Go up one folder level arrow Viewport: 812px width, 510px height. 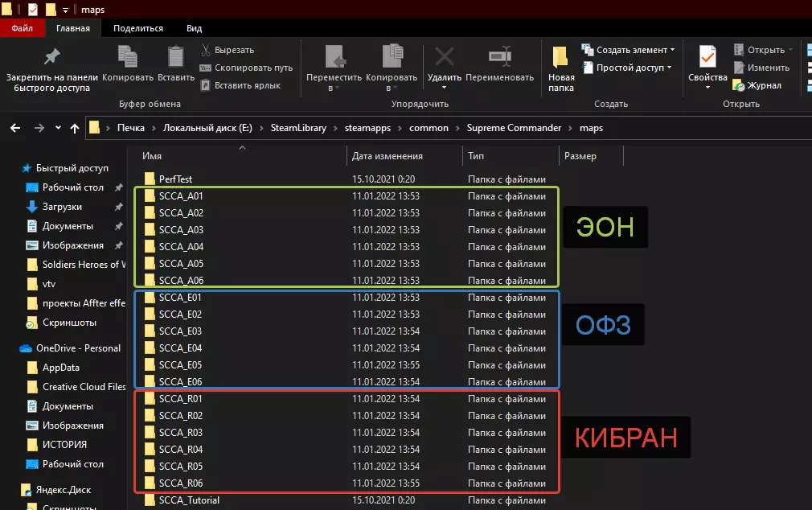click(x=75, y=128)
